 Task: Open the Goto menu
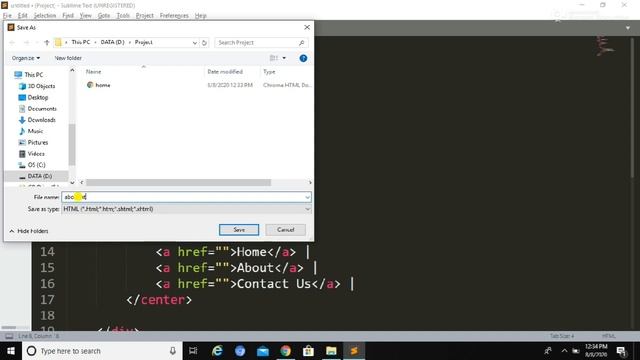click(x=104, y=16)
